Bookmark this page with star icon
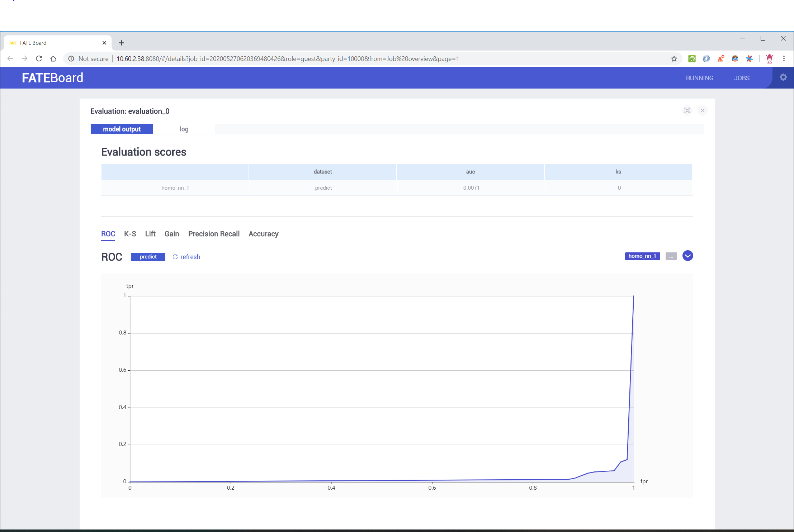Image resolution: width=794 pixels, height=532 pixels. pyautogui.click(x=674, y=59)
